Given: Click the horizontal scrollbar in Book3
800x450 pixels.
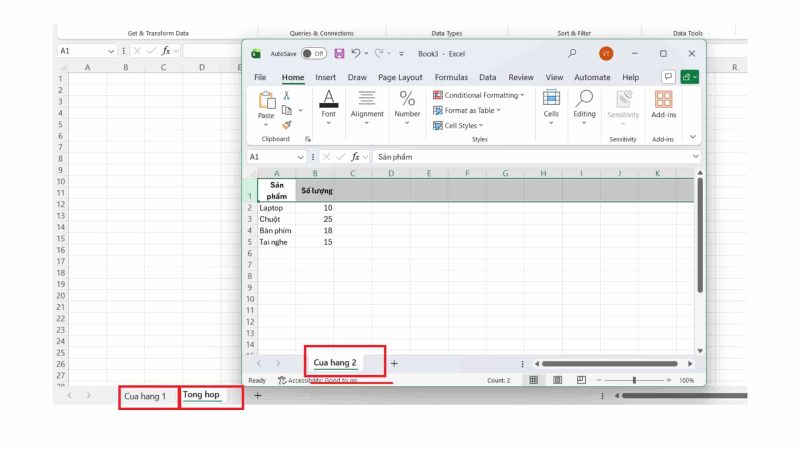Looking at the screenshot, I should [610, 364].
